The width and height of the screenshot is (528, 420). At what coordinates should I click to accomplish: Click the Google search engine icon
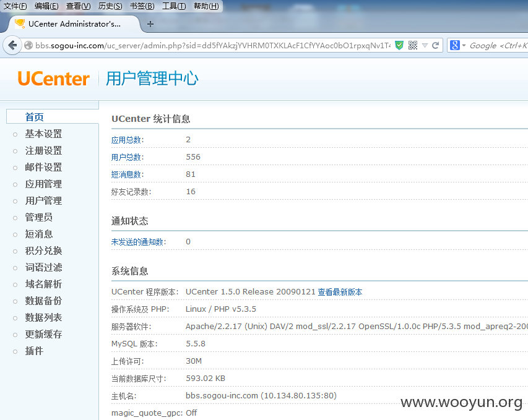click(454, 45)
